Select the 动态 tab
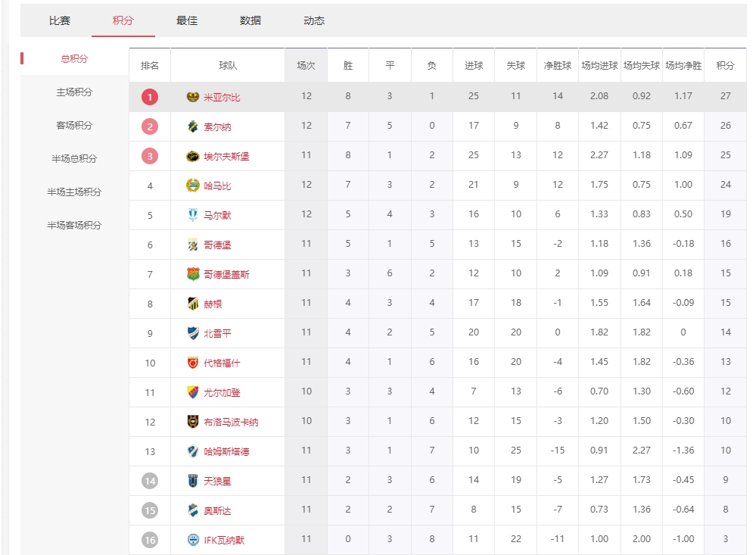The width and height of the screenshot is (756, 555). coord(314,20)
